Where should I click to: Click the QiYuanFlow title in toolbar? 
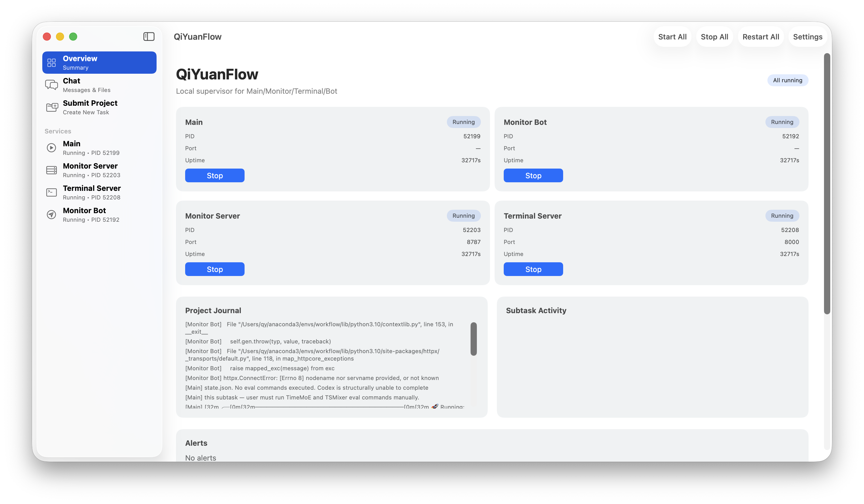coord(197,37)
